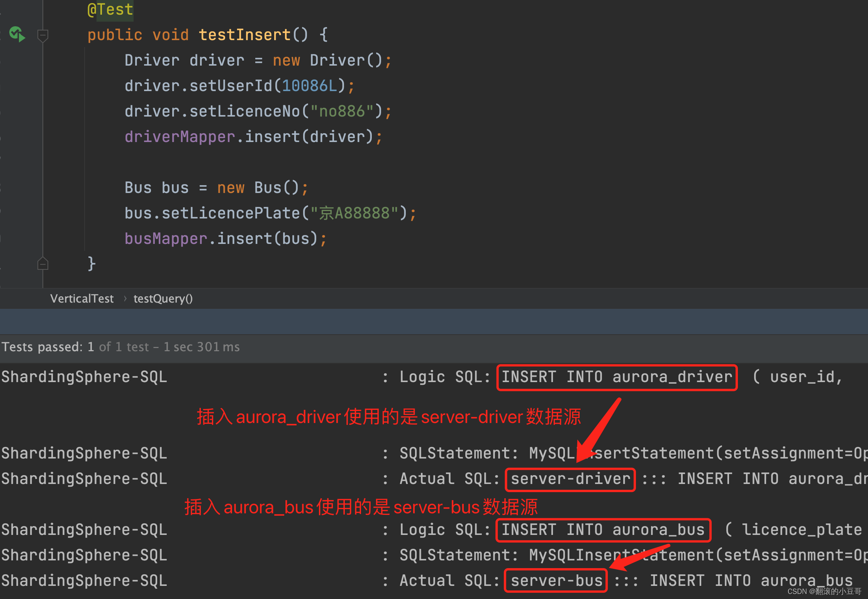
Task: Click the "no886" string literal
Action: (342, 111)
